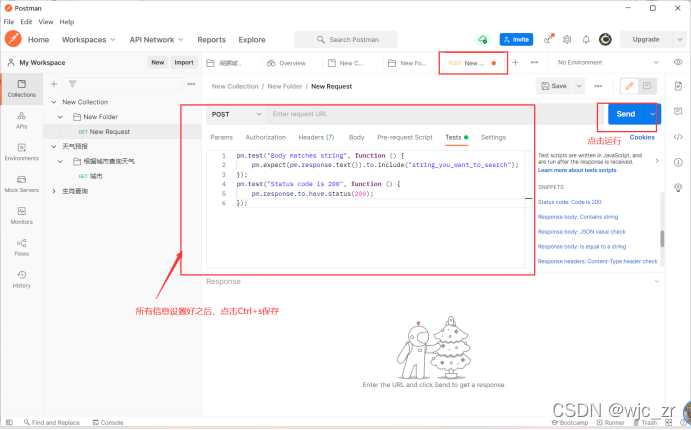Expand the 生肖查询 collection node
Viewport: 691px width, 430px height.
(x=54, y=191)
